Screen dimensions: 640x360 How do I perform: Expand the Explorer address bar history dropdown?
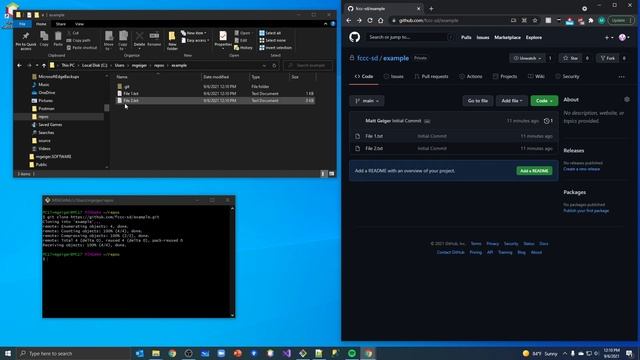pyautogui.click(x=264, y=65)
